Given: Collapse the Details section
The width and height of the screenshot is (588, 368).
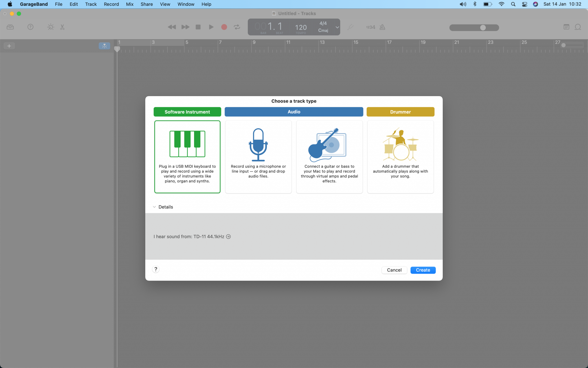Looking at the screenshot, I should tap(154, 207).
